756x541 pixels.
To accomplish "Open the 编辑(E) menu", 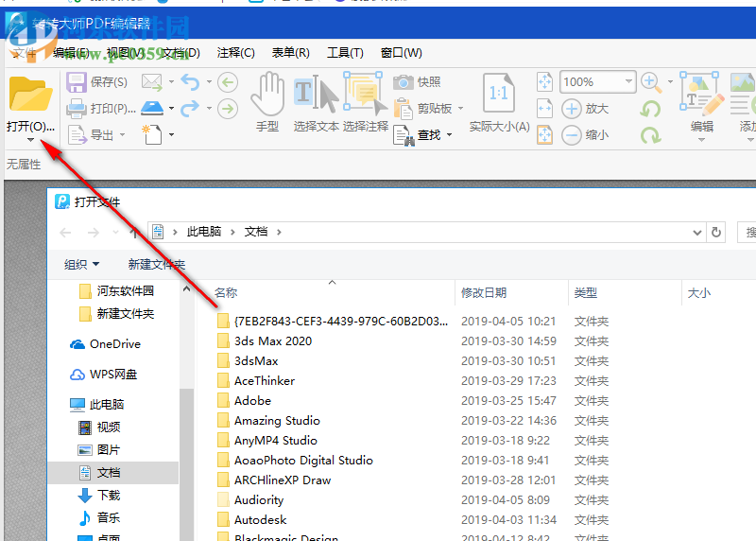I will pyautogui.click(x=71, y=53).
